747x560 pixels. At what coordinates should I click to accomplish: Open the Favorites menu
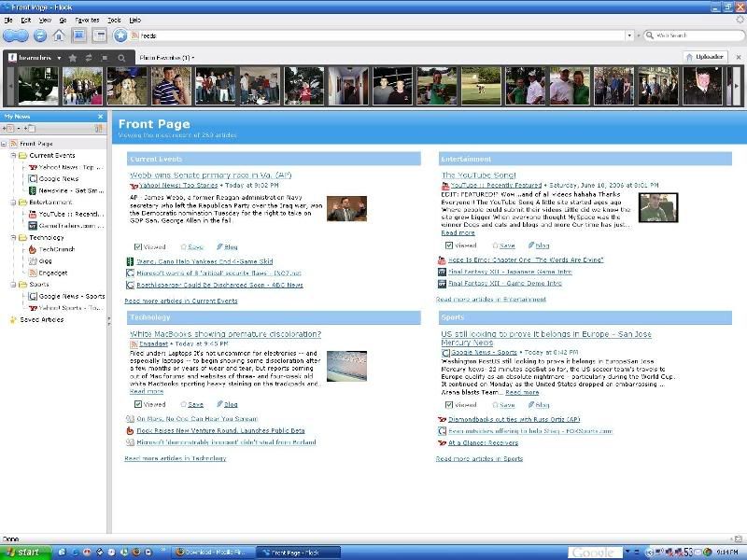click(87, 20)
